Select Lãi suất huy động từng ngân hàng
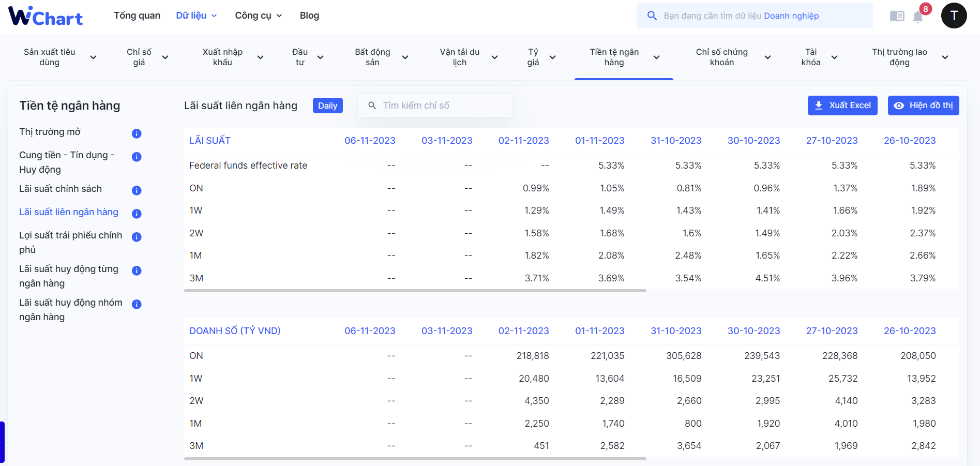 pyautogui.click(x=69, y=276)
